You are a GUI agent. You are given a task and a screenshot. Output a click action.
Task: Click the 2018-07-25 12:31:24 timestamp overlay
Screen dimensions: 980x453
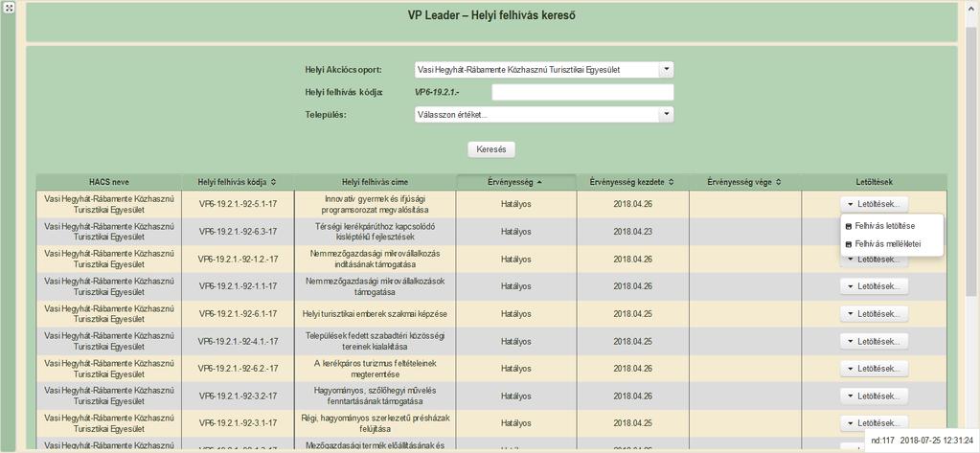point(938,441)
